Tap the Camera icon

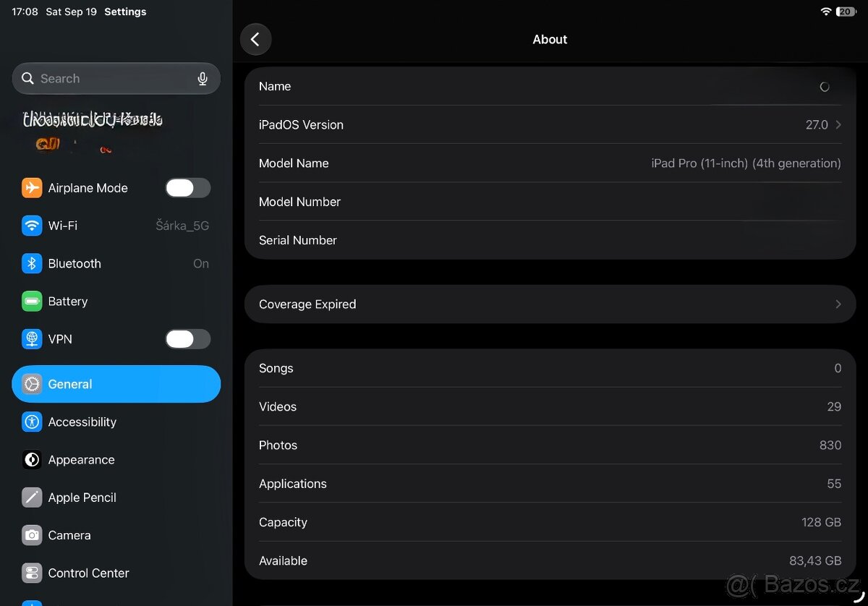pyautogui.click(x=32, y=535)
